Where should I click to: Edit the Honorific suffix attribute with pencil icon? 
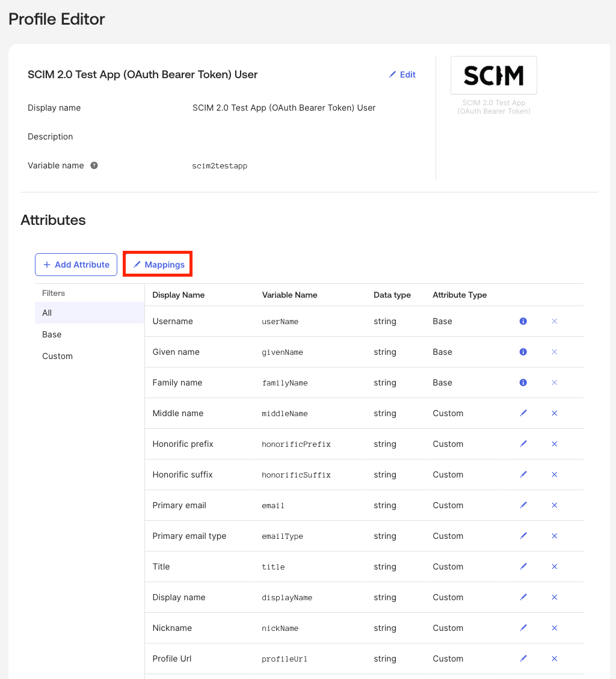point(523,475)
